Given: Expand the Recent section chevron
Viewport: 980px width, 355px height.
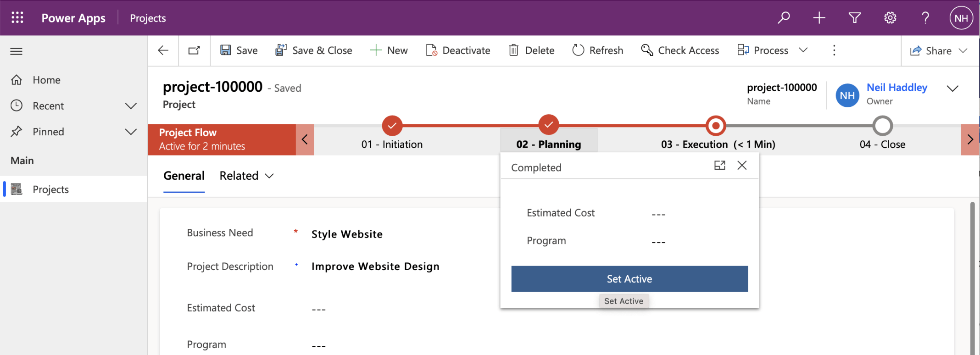Looking at the screenshot, I should pyautogui.click(x=131, y=106).
